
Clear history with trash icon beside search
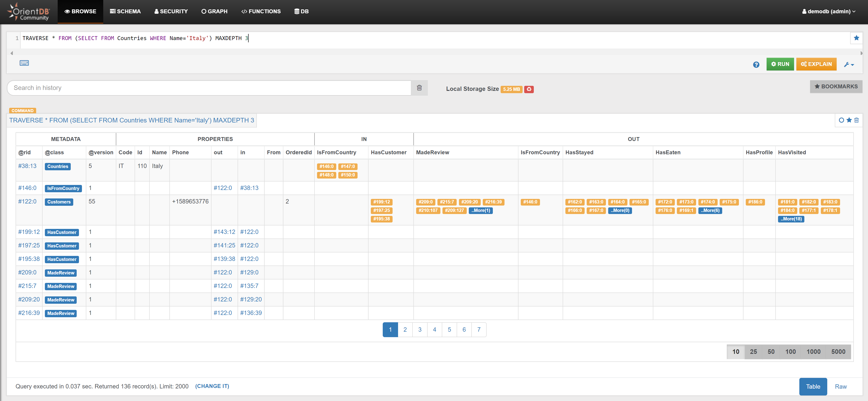point(419,88)
